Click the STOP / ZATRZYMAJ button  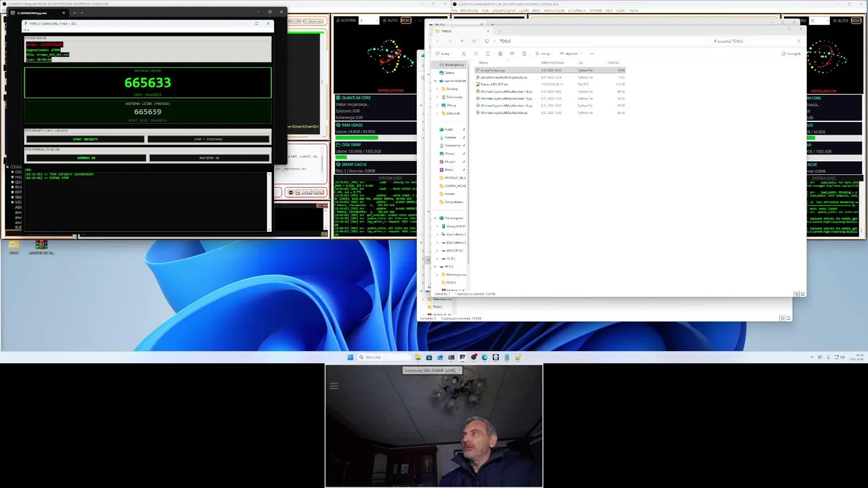point(208,139)
